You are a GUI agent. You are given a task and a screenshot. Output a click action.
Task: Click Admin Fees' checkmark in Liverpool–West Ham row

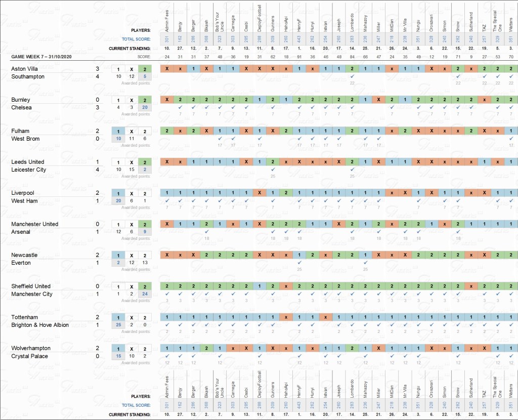pos(167,201)
